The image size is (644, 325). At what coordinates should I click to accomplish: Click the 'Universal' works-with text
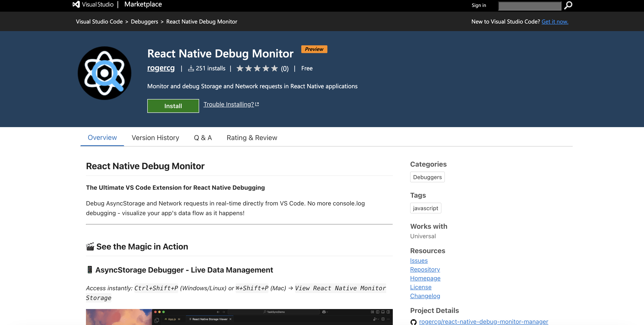[423, 236]
